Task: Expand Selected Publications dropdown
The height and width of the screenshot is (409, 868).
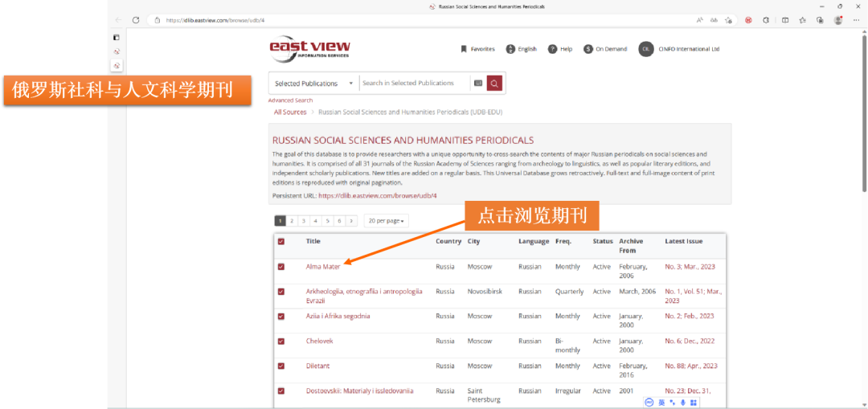Action: (x=314, y=83)
